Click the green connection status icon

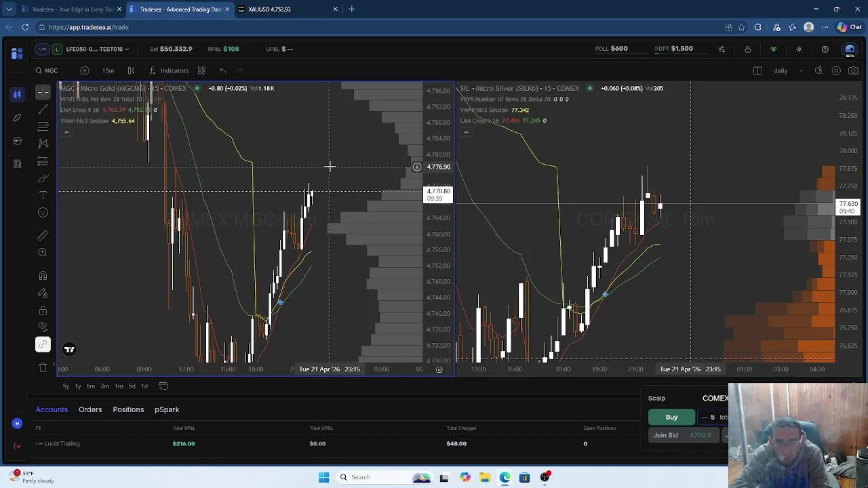click(773, 49)
